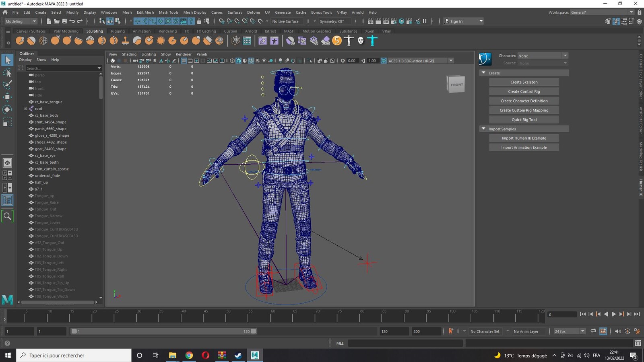Click the New Scene icon

[x=49, y=21]
